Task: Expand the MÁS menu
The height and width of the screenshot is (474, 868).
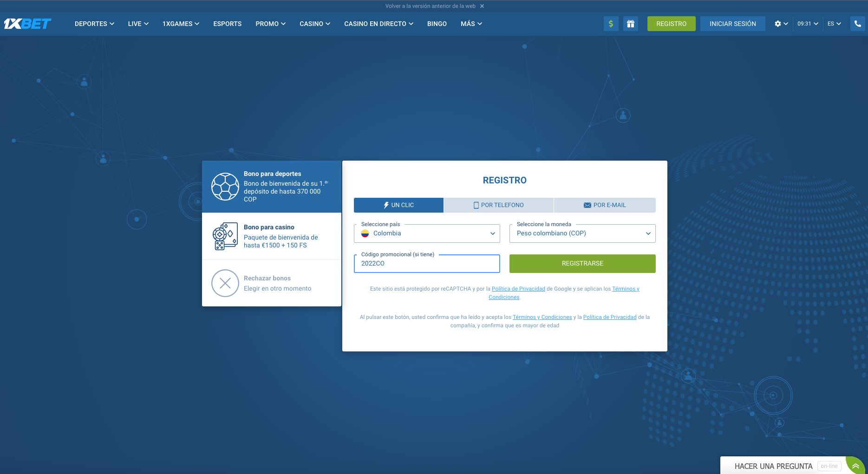Action: [x=471, y=24]
